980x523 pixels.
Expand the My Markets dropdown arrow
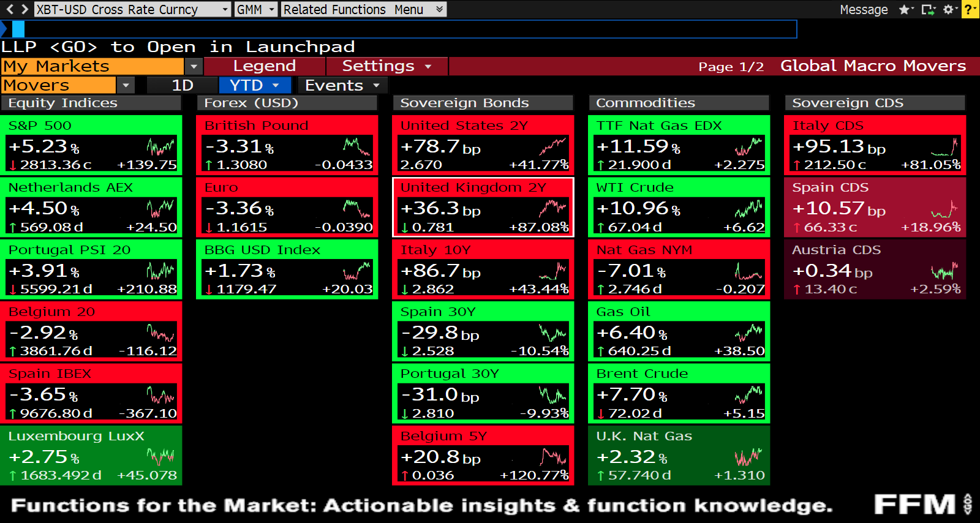tap(194, 66)
